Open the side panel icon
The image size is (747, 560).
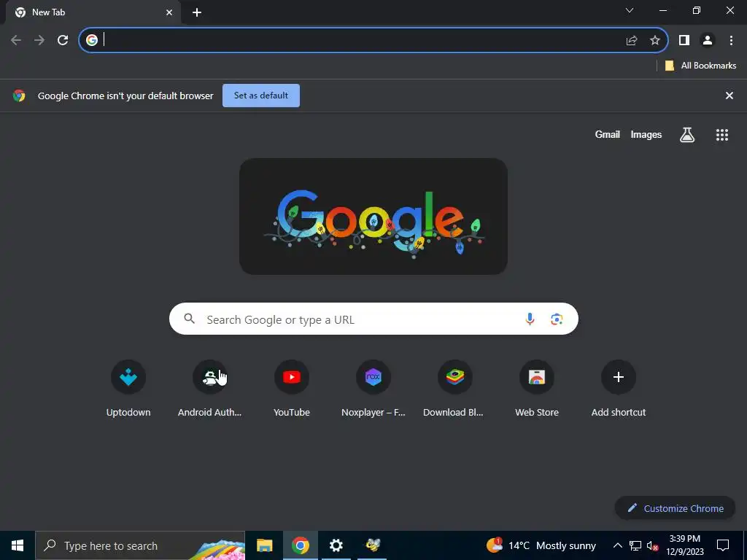coord(684,41)
